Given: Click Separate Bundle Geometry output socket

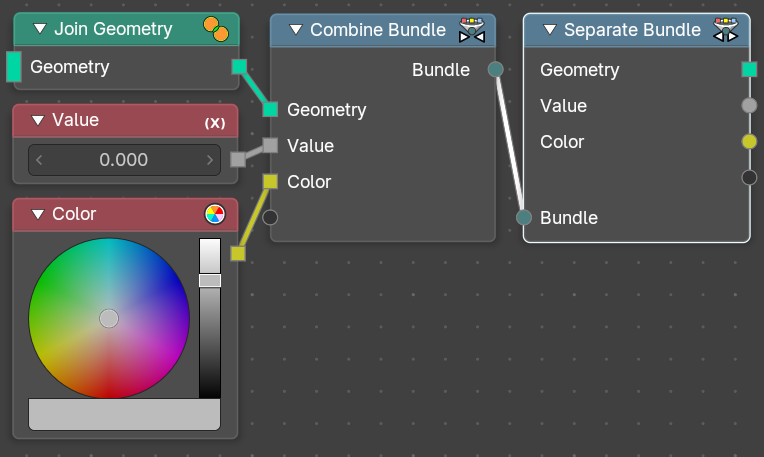Looking at the screenshot, I should coord(749,69).
